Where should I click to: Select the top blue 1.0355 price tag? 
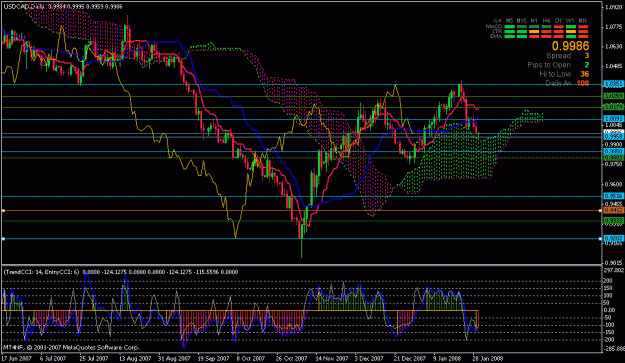point(613,84)
